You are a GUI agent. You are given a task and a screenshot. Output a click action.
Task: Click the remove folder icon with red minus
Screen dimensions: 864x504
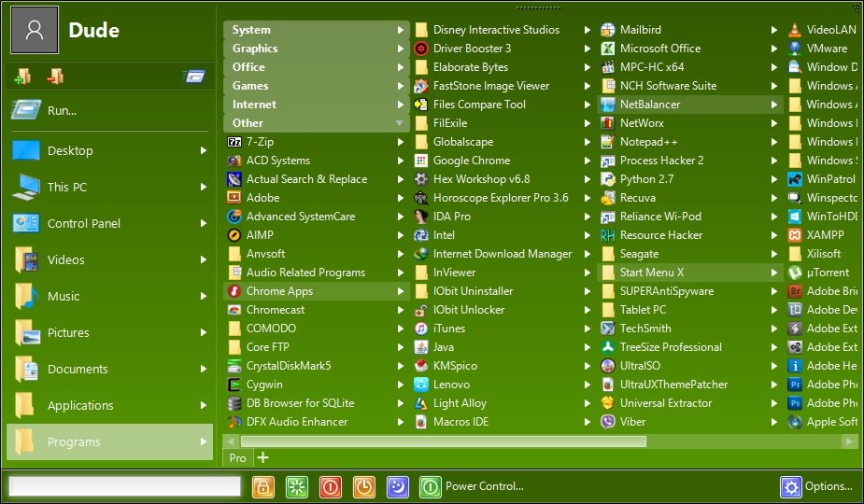point(55,76)
